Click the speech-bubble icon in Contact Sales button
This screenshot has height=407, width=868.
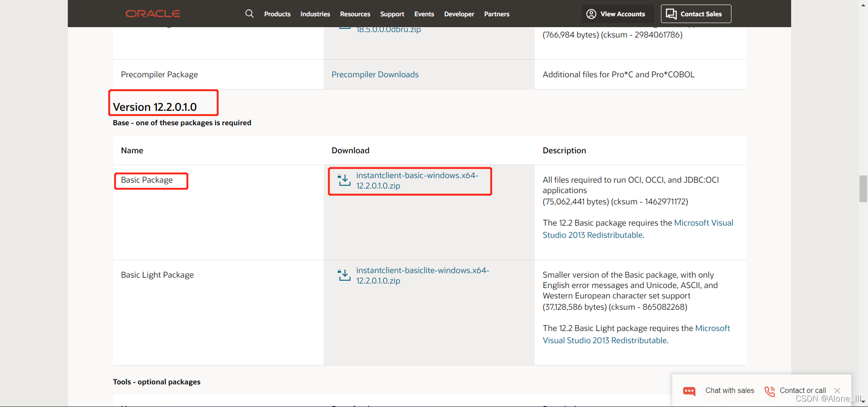[671, 14]
